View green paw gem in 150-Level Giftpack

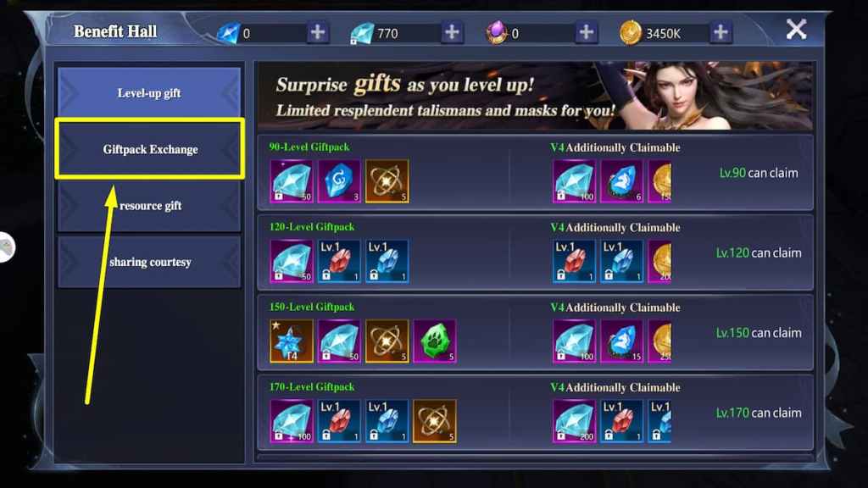(x=435, y=341)
